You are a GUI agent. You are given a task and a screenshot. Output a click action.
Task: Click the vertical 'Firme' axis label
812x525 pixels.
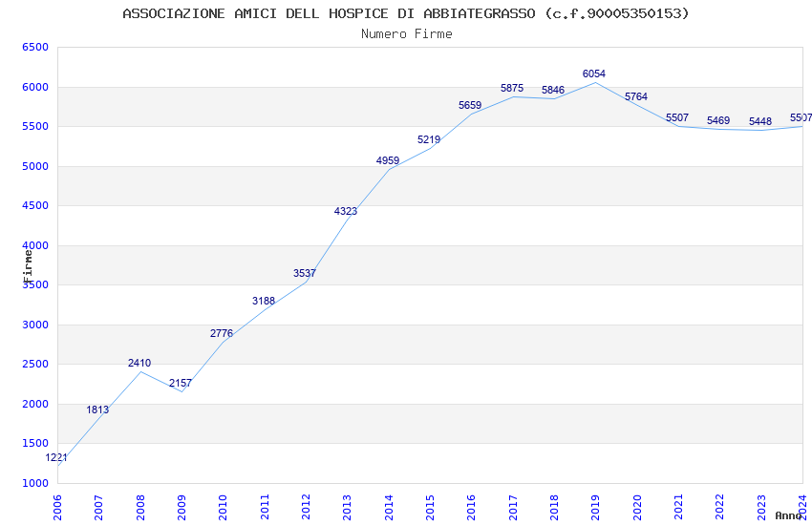[x=28, y=266]
